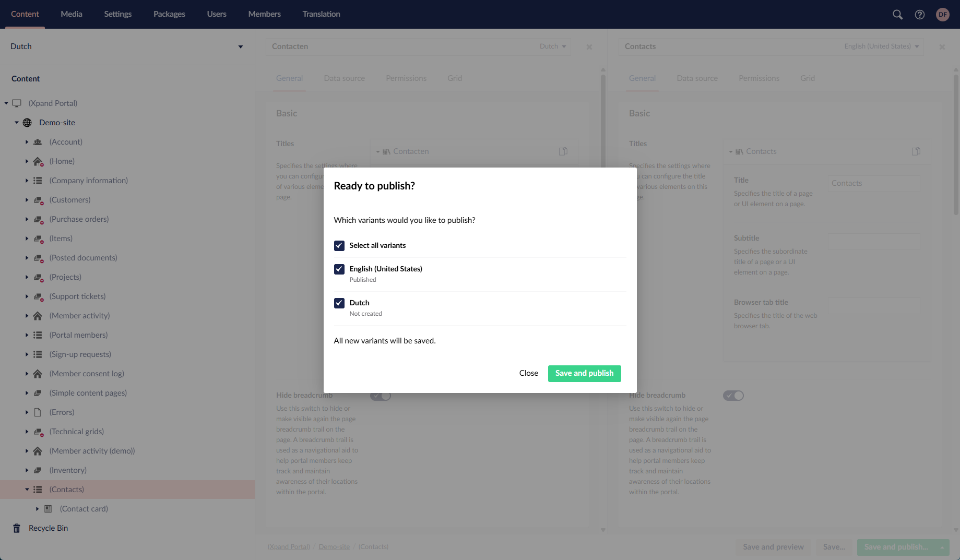Viewport: 960px width, 560px height.
Task: Collapse the Contacts tree node
Action: (27, 490)
